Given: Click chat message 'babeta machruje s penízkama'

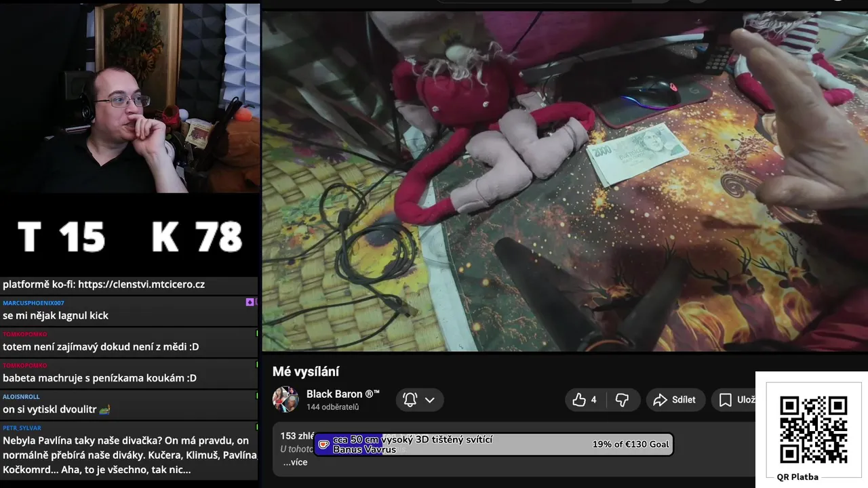Looking at the screenshot, I should point(100,378).
